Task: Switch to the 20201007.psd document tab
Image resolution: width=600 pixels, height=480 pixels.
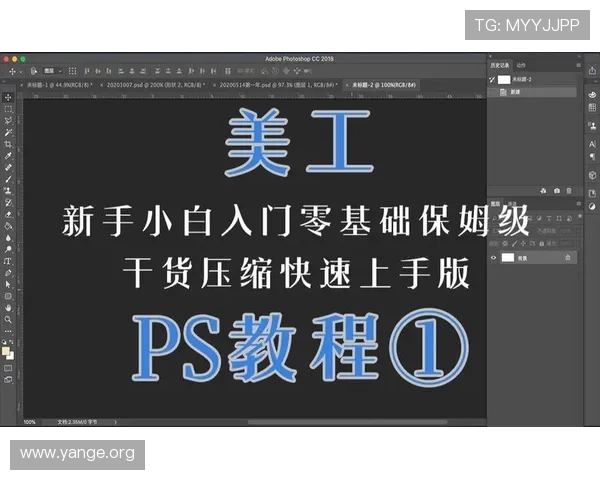Action: pyautogui.click(x=153, y=85)
